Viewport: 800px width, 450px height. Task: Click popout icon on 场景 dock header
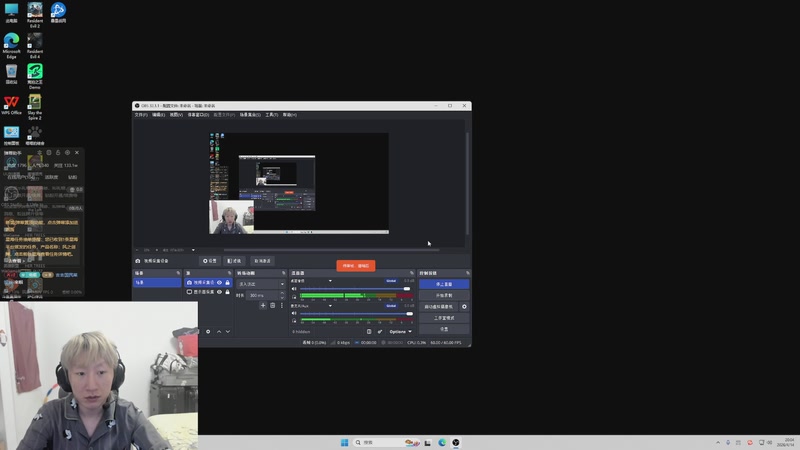[178, 273]
